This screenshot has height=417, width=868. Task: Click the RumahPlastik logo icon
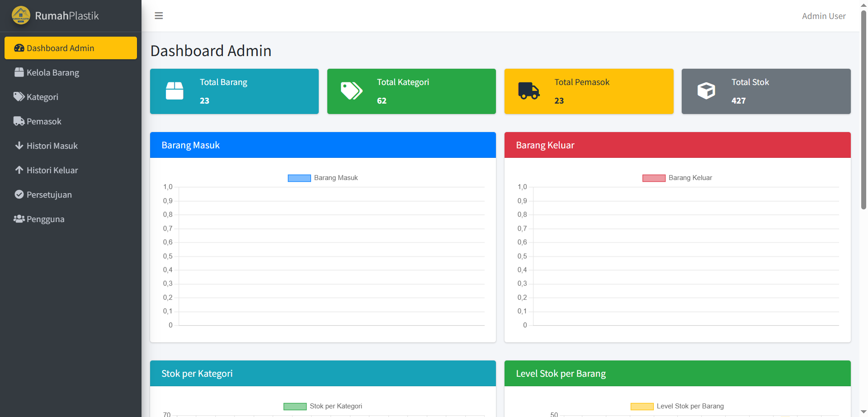point(21,15)
